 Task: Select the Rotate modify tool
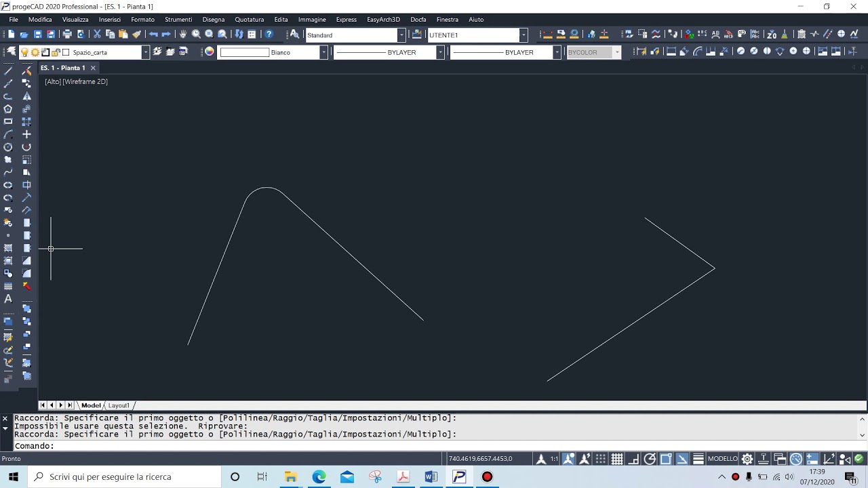click(x=26, y=147)
